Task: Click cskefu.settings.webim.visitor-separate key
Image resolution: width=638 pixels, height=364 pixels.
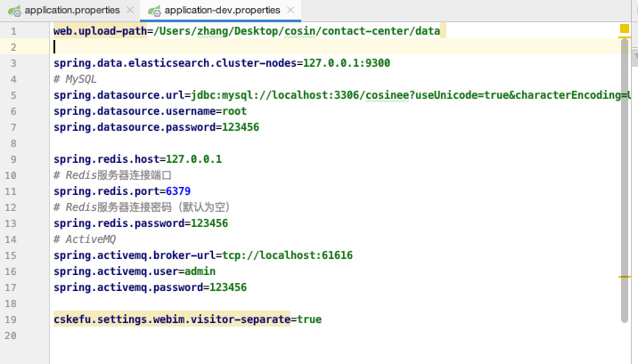Action: click(172, 320)
